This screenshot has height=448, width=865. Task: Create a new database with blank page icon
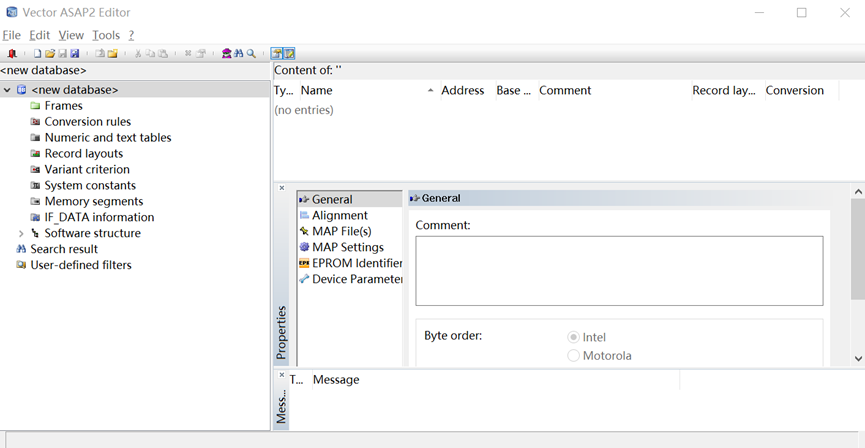click(38, 54)
